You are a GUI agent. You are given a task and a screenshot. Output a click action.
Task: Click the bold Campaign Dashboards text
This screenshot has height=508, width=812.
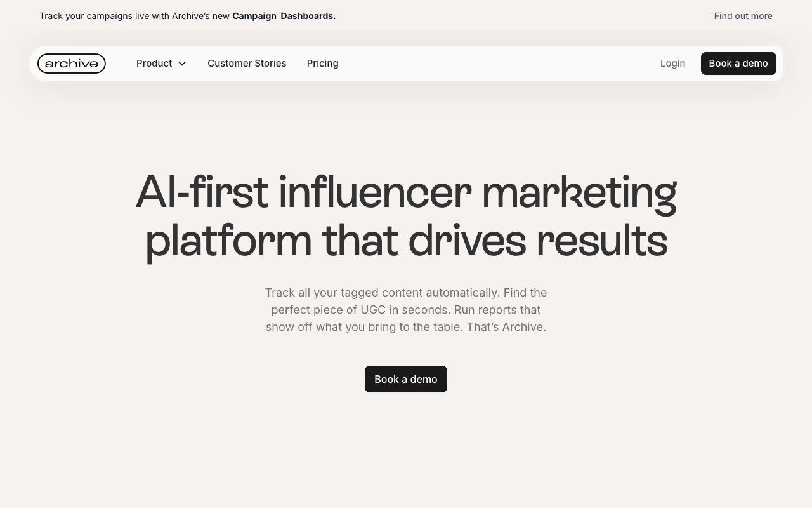coord(284,16)
